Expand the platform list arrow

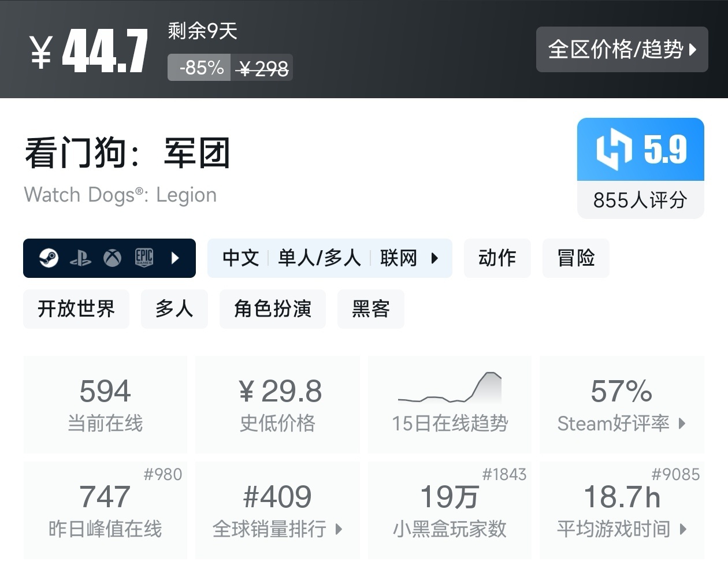coord(175,258)
